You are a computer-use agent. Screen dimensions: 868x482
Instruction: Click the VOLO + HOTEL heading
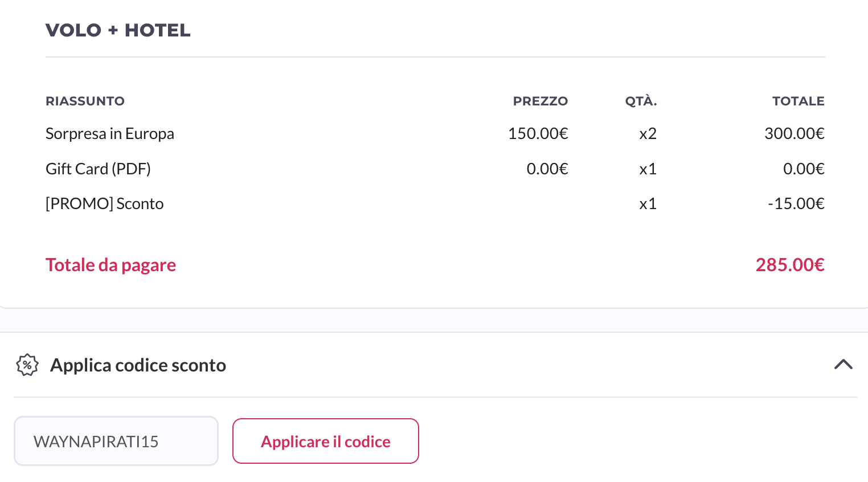coord(118,30)
